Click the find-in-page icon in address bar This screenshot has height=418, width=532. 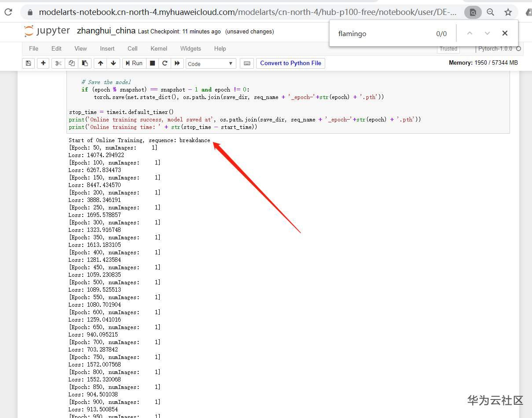pyautogui.click(x=473, y=12)
